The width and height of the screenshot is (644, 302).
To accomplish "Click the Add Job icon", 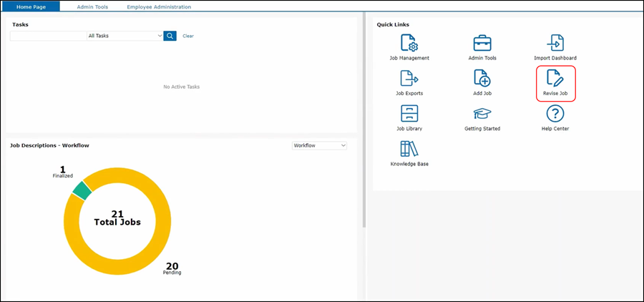I will tap(482, 78).
